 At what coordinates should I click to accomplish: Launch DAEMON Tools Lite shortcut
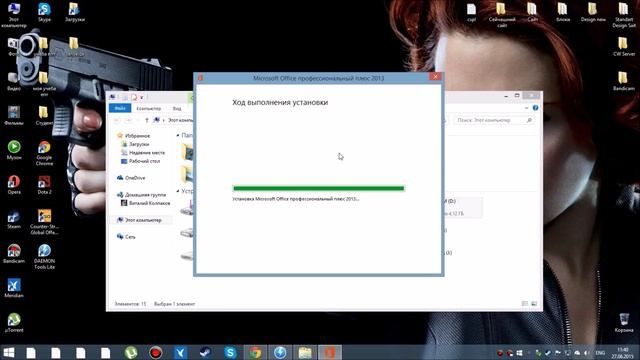pos(44,257)
